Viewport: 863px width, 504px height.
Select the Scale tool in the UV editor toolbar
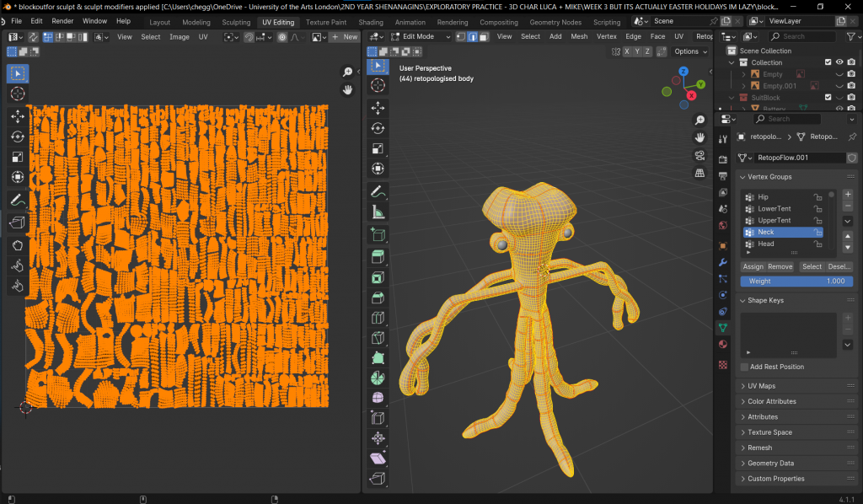(18, 157)
